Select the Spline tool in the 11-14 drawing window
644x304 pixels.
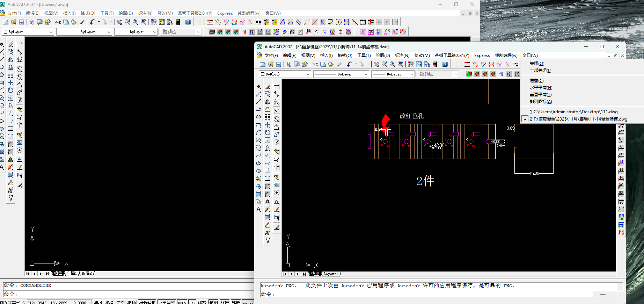click(258, 155)
